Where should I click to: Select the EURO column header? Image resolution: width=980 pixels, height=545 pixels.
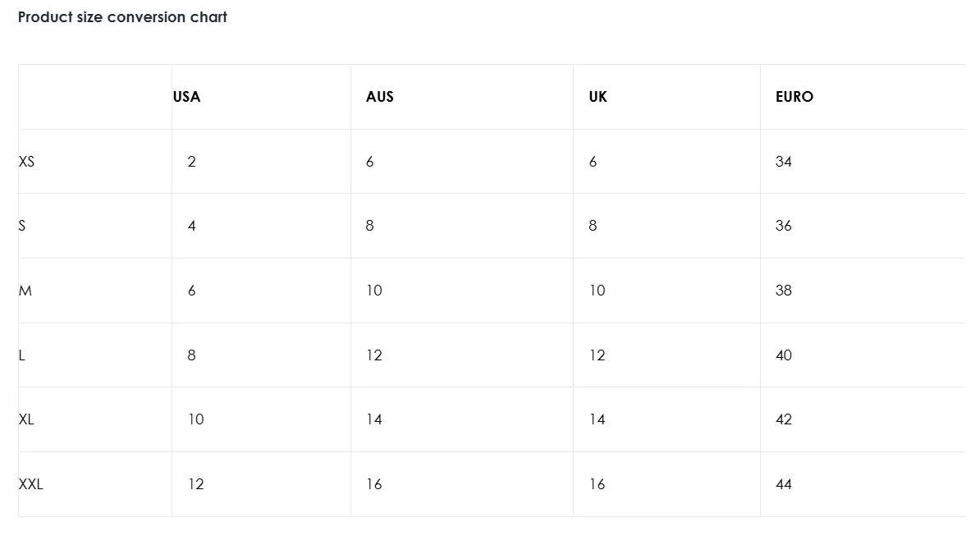click(795, 97)
